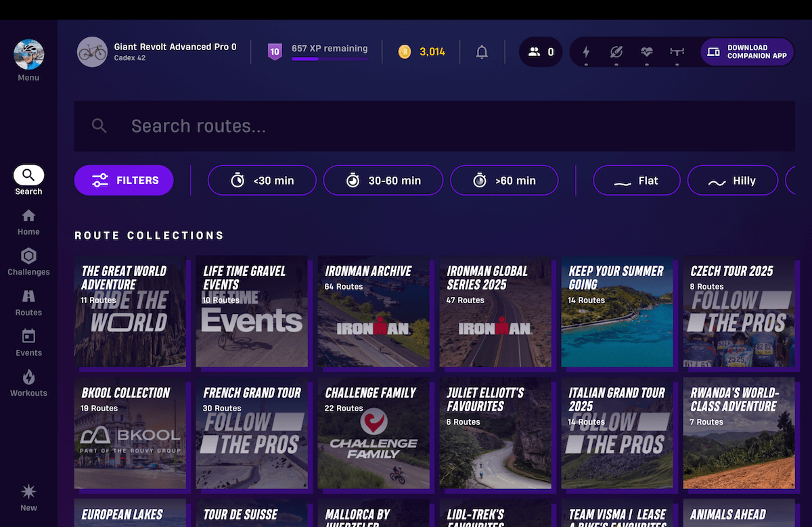The height and width of the screenshot is (527, 812).
Task: Open the Challenges section in sidebar
Action: coord(28,262)
